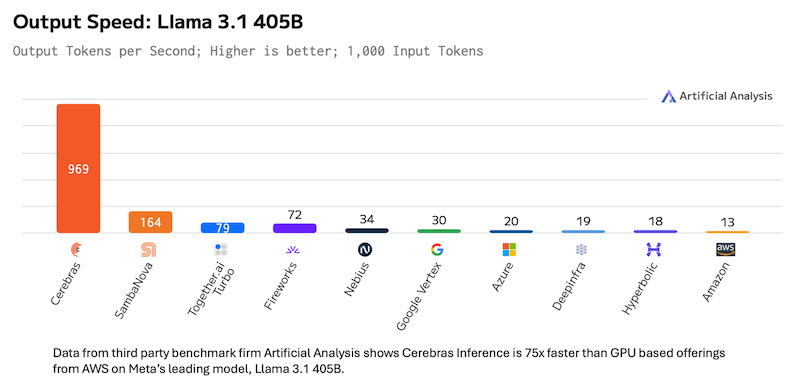The image size is (800, 392).
Task: Click the Nebius logo icon
Action: click(365, 250)
